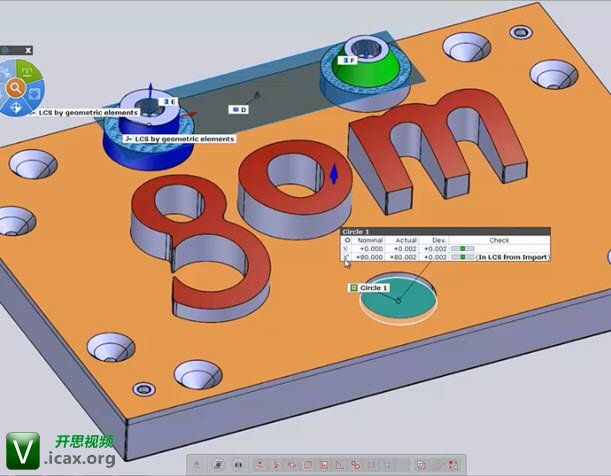The image size is (611, 476).
Task: Click the Dev. column header
Action: pos(438,240)
